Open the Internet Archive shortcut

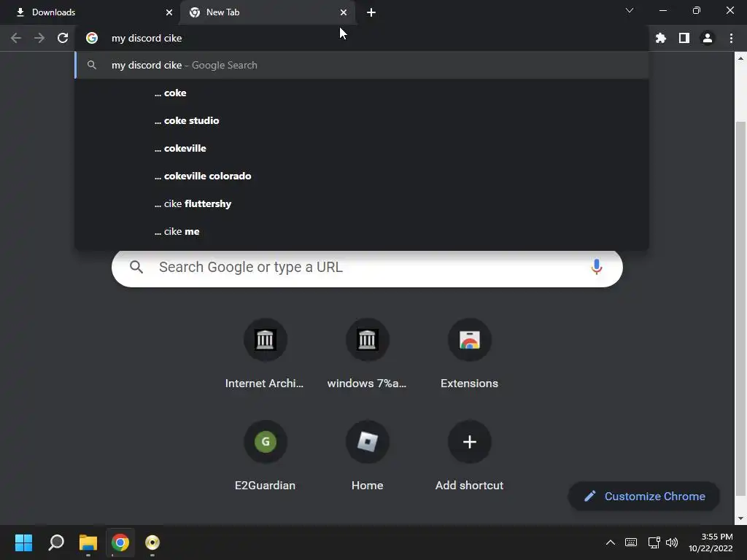tap(265, 354)
